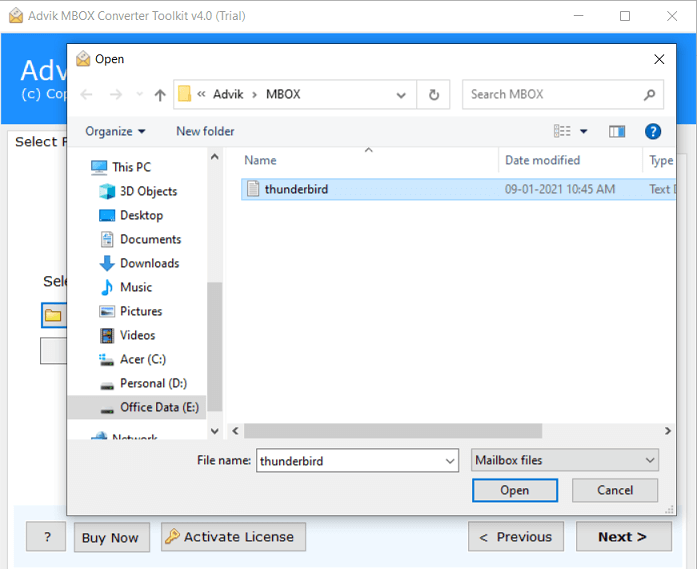697x569 pixels.
Task: Click the navigation pane vertical scrollbar thumb
Action: pyautogui.click(x=215, y=347)
